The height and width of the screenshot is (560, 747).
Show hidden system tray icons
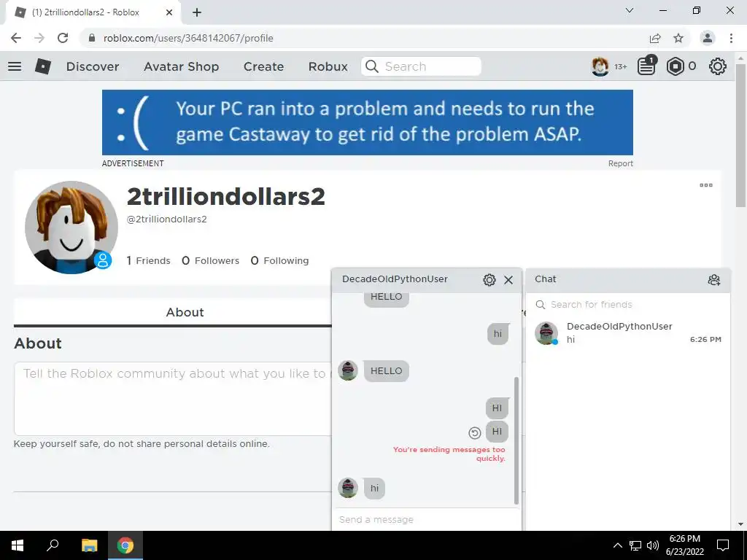[x=617, y=545]
